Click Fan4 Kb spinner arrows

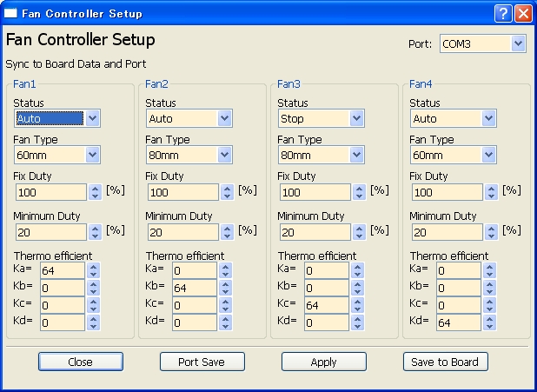point(489,288)
